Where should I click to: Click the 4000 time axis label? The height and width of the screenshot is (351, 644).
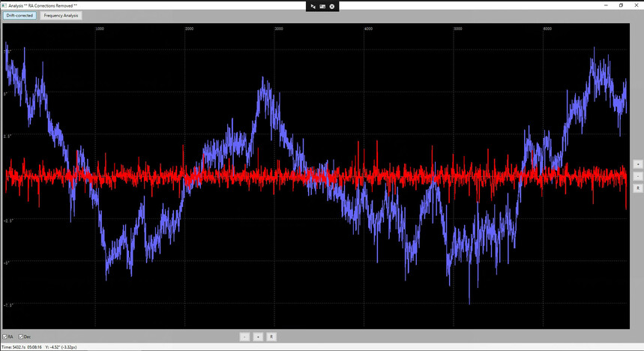[368, 28]
